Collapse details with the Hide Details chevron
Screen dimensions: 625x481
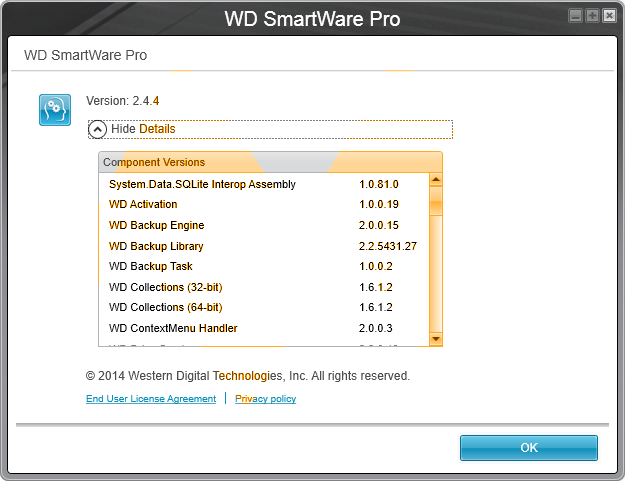(x=97, y=130)
